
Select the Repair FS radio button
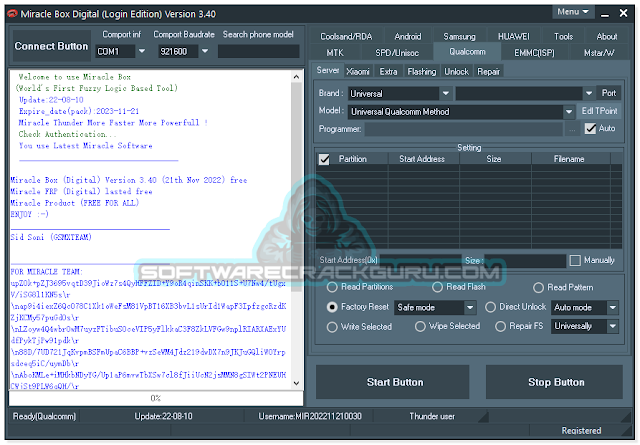pyautogui.click(x=500, y=327)
